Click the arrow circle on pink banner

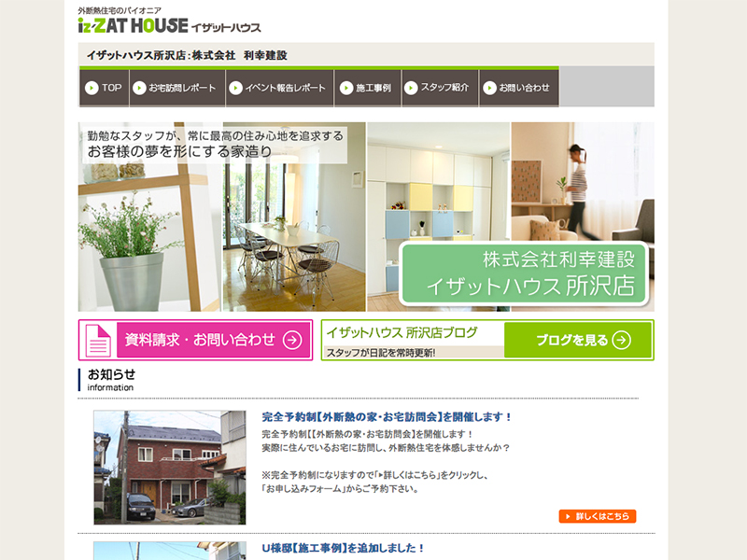pos(292,340)
